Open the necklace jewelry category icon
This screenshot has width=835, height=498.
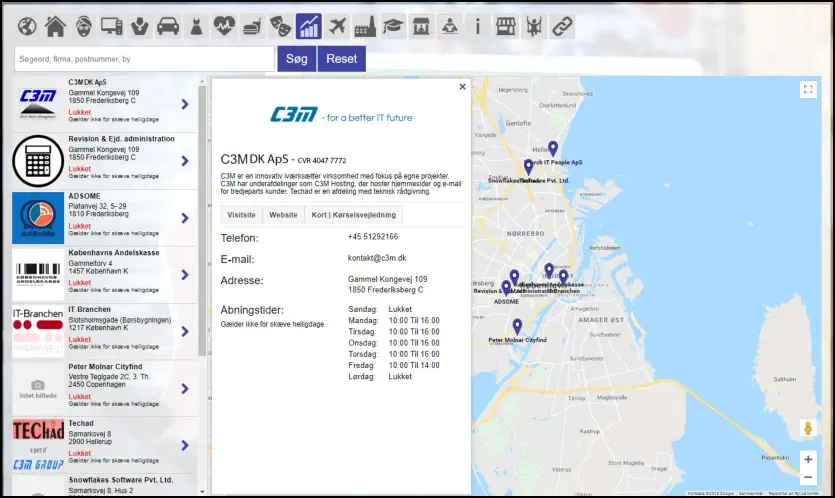tap(140, 26)
